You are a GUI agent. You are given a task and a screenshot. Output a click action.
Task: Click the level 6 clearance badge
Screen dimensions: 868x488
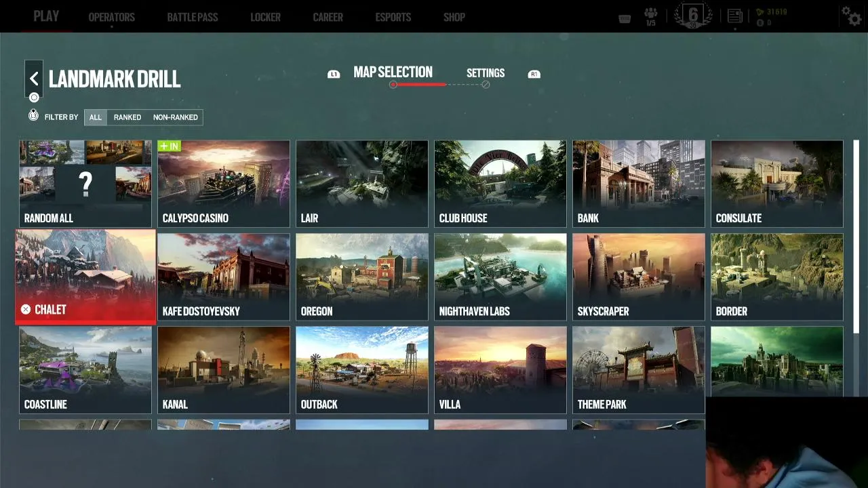pyautogui.click(x=693, y=16)
